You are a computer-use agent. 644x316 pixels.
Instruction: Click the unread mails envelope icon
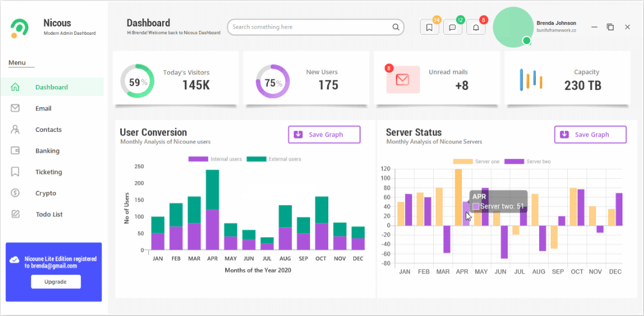403,79
